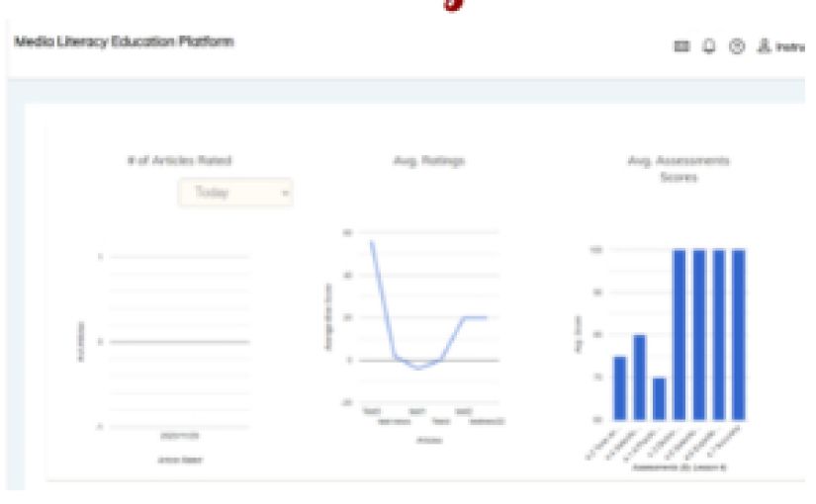Image resolution: width=816 pixels, height=504 pixels.
Task: Click the second bar in assessments chart
Action: click(639, 377)
